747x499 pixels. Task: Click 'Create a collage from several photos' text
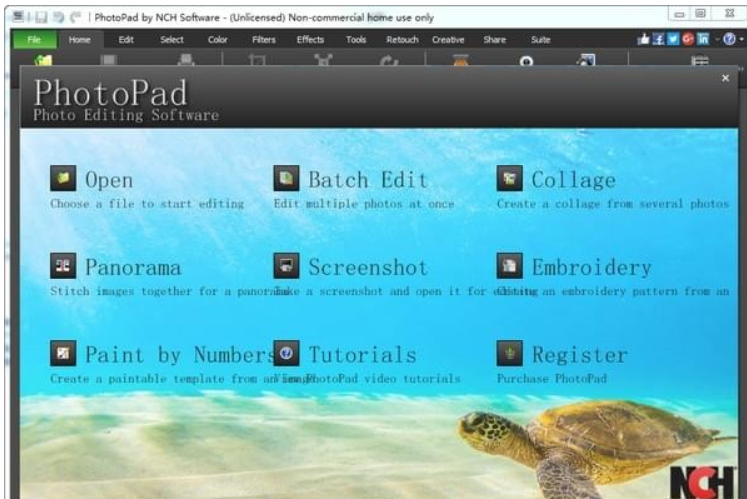click(613, 204)
